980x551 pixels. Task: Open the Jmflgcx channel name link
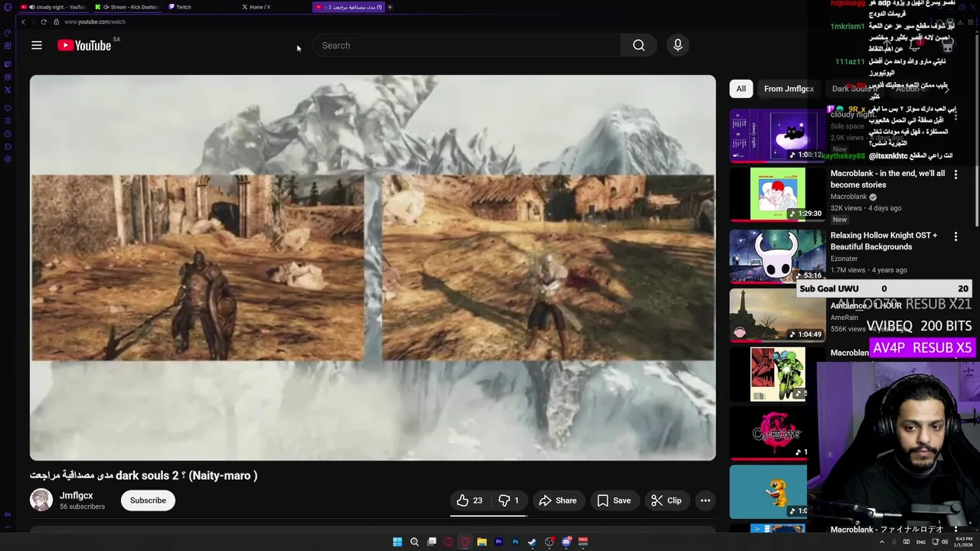77,495
